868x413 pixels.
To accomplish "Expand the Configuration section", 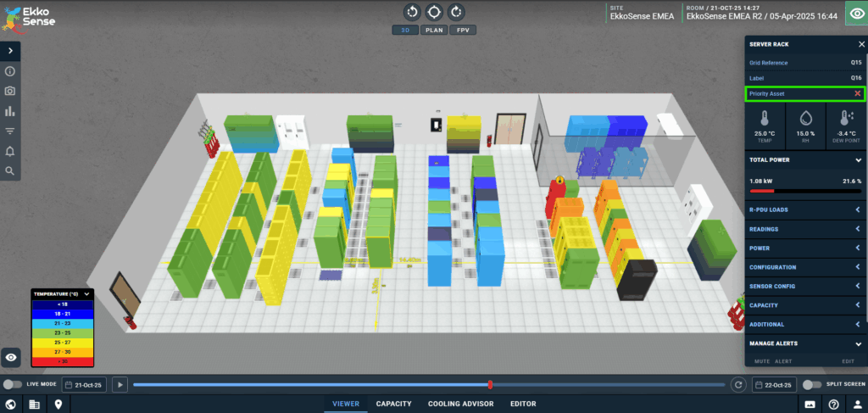I will pyautogui.click(x=805, y=267).
